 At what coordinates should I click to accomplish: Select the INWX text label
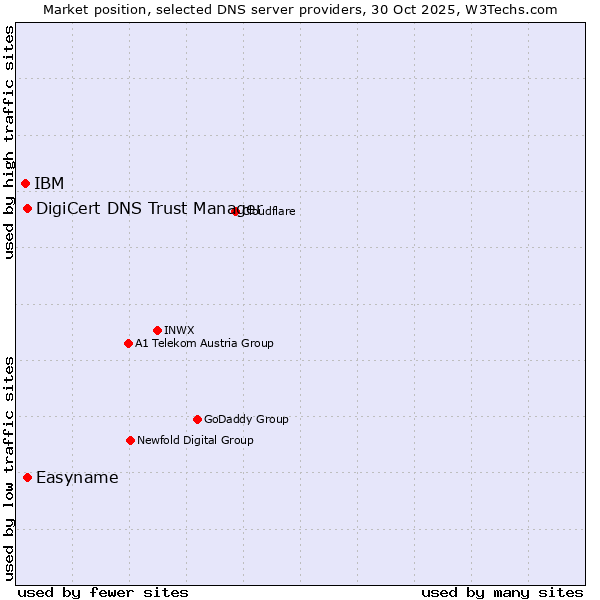coord(179,330)
